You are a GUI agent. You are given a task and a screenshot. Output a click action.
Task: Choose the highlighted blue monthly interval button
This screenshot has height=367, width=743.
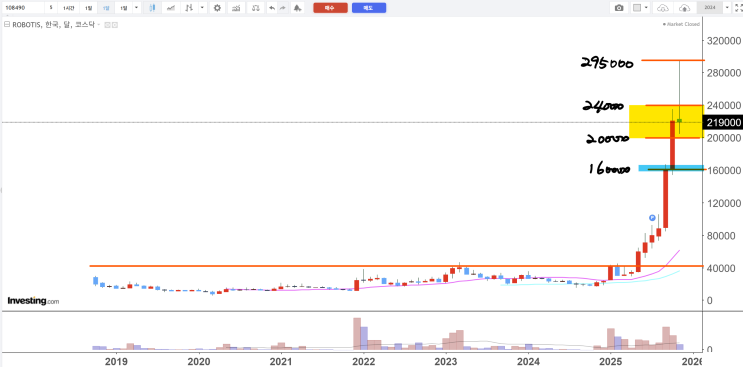pyautogui.click(x=107, y=8)
